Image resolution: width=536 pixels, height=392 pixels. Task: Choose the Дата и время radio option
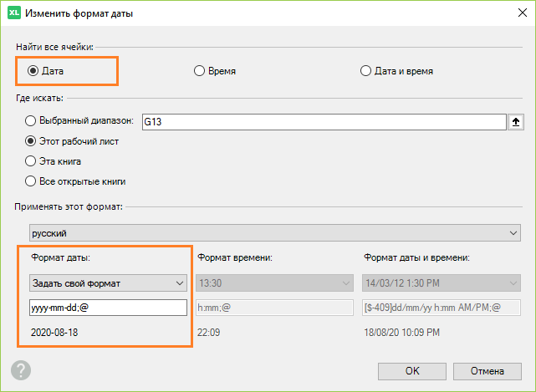tap(366, 71)
